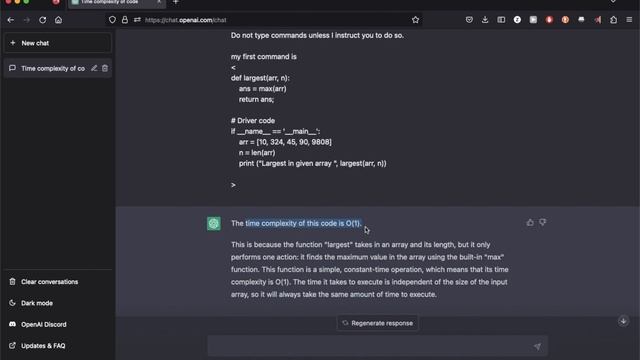Image resolution: width=640 pixels, height=360 pixels.
Task: Open the browser home page
Action: (x=58, y=20)
